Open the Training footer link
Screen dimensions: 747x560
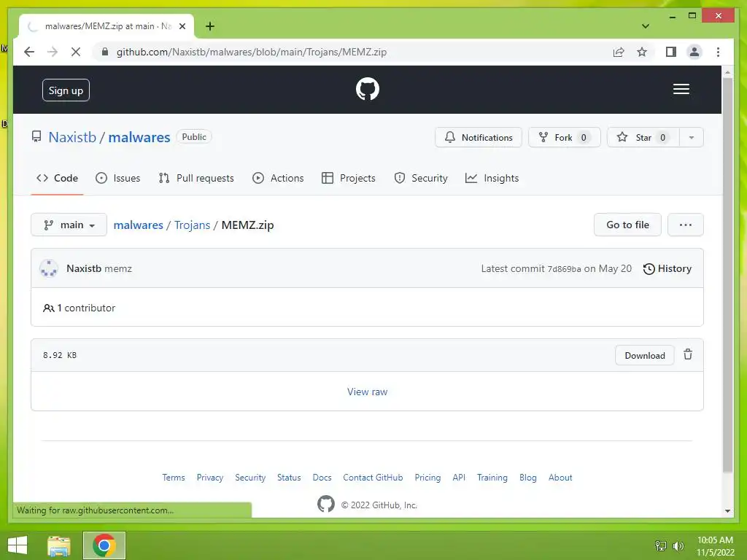point(492,478)
